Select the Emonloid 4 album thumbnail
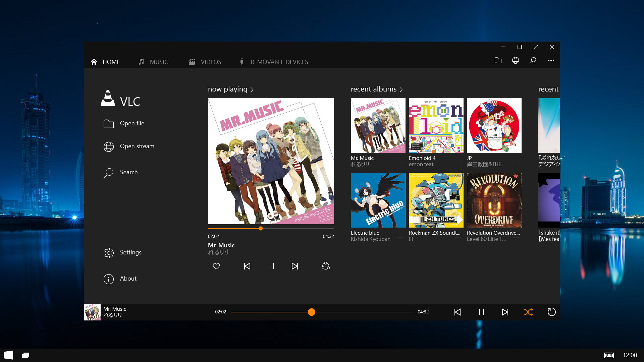644x362 pixels. [x=436, y=126]
